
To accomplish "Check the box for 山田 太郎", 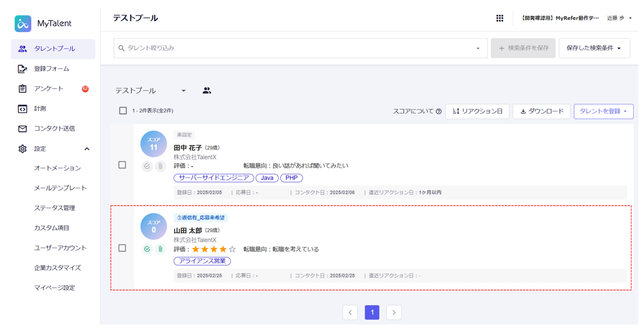I will click(x=122, y=248).
